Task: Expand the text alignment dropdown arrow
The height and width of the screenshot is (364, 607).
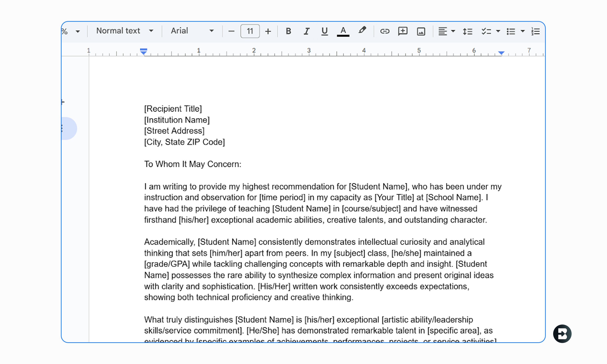Action: pos(453,31)
